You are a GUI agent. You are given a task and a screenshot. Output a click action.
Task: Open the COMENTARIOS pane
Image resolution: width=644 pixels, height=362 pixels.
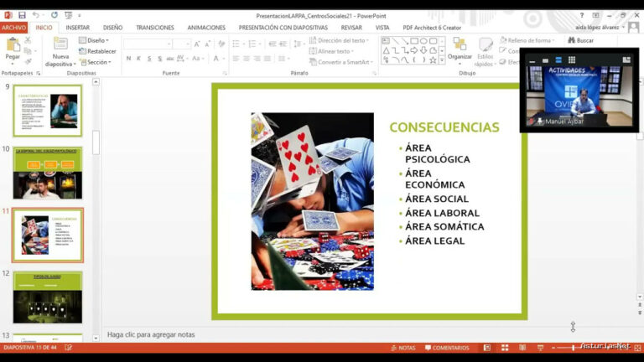click(447, 348)
